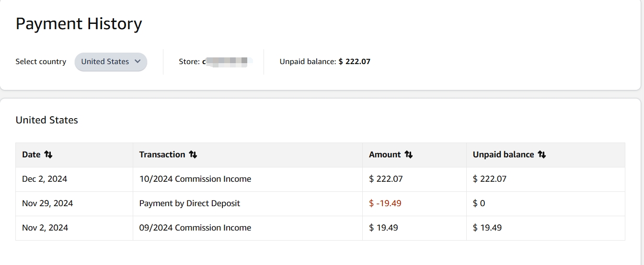Click the $ 0 unpaid balance cell
Viewport: 644px width, 265px height.
pos(479,203)
